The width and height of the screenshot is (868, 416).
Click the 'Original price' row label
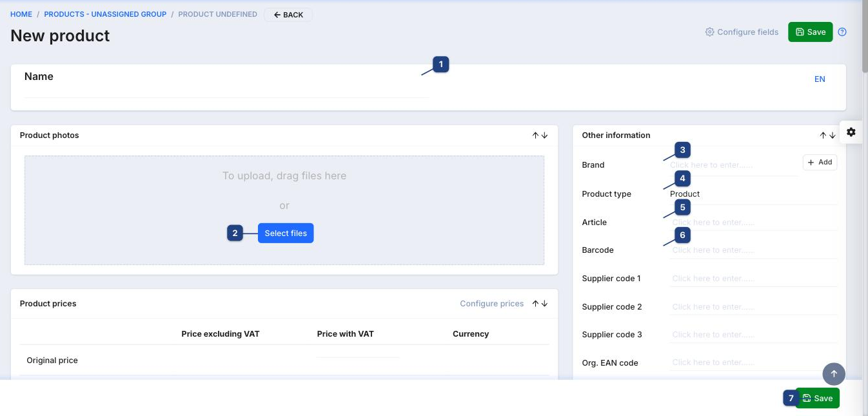tap(52, 361)
